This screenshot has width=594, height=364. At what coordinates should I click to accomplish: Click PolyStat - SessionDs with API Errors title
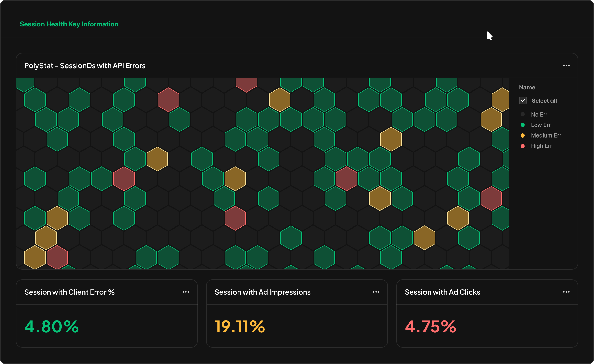click(85, 66)
